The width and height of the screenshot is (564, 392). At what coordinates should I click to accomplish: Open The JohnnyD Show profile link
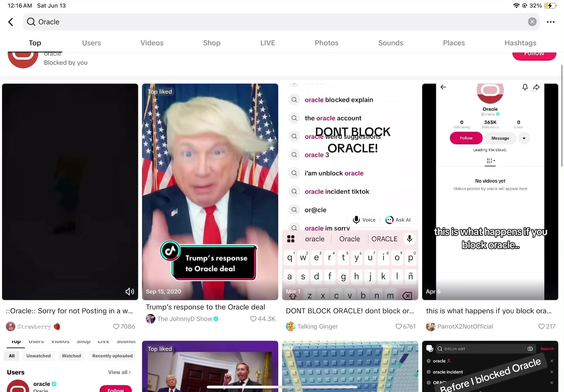pyautogui.click(x=185, y=319)
